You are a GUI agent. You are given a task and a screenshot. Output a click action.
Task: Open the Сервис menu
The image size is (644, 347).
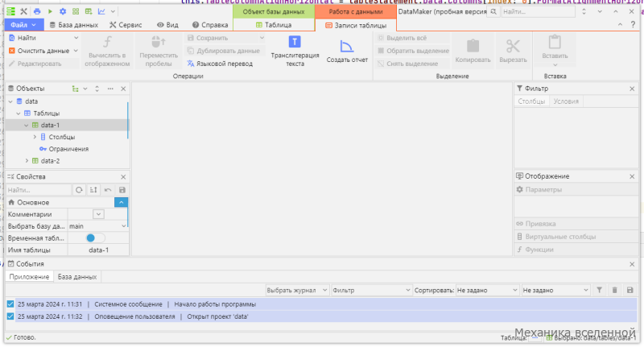coord(126,25)
